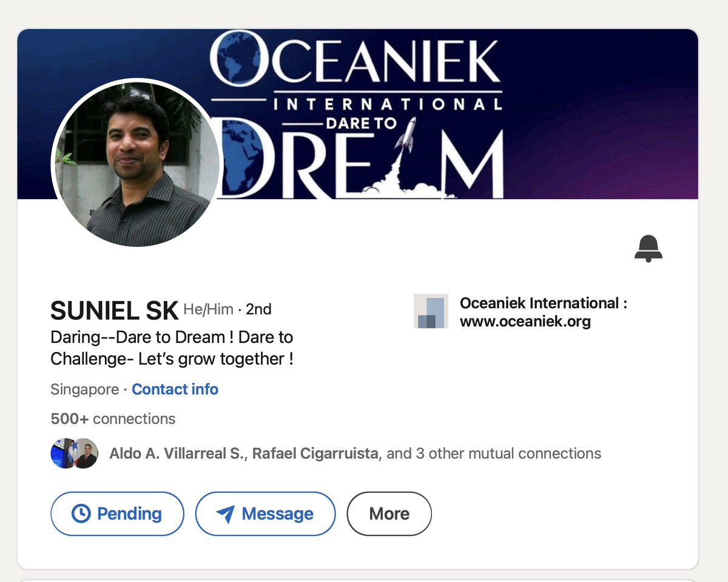728x582 pixels.
Task: Click the SUNIEL SK profile name
Action: pyautogui.click(x=114, y=311)
